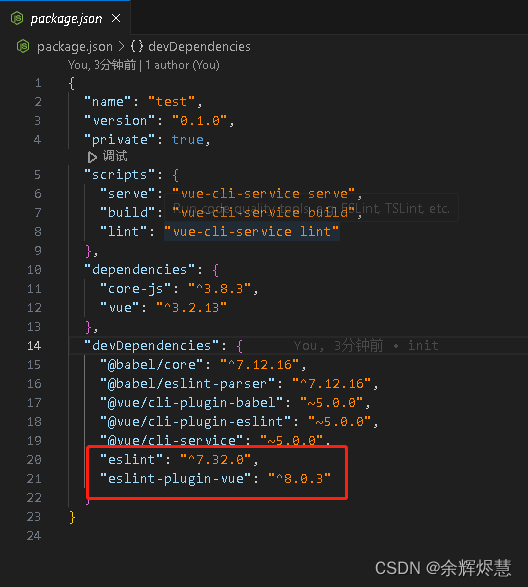Click "@vue/cli-plugin-babel" key

tap(191, 403)
